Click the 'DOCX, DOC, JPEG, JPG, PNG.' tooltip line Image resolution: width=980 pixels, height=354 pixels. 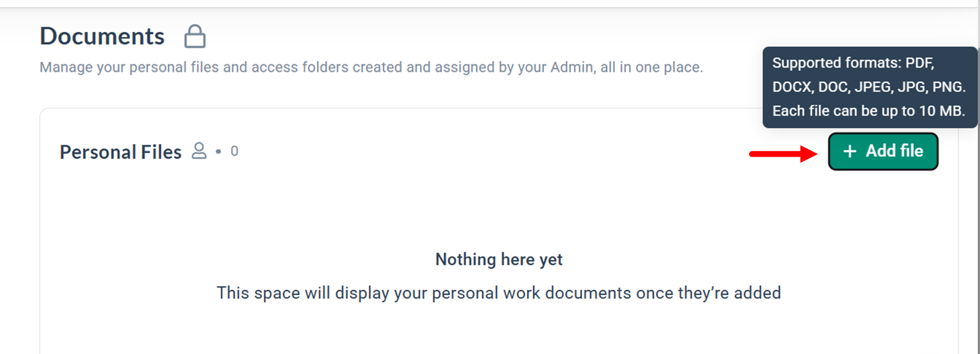coord(869,87)
